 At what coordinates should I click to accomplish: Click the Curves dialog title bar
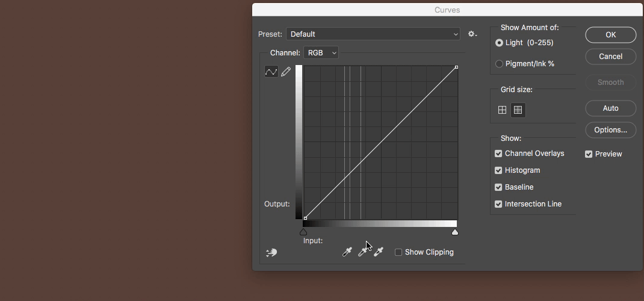pyautogui.click(x=447, y=10)
